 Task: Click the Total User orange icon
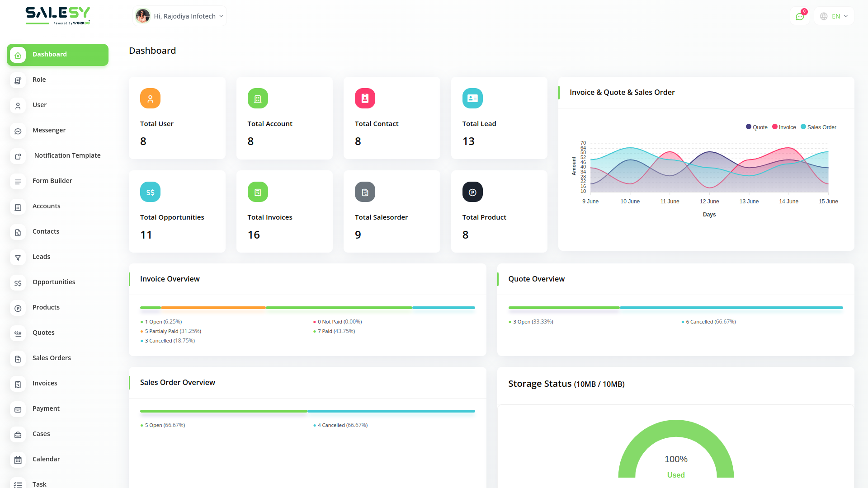[x=150, y=99]
